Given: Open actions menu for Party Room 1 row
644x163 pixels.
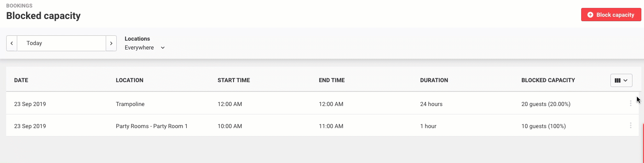Looking at the screenshot, I should (630, 125).
